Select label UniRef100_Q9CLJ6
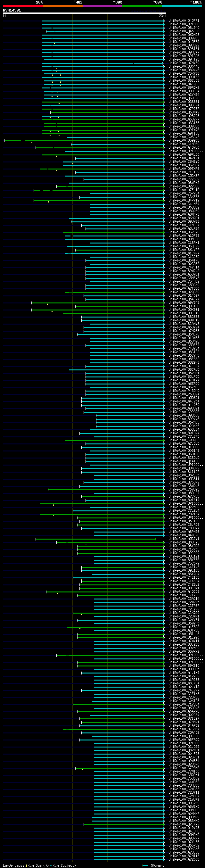205x868 pixels. click(x=184, y=736)
